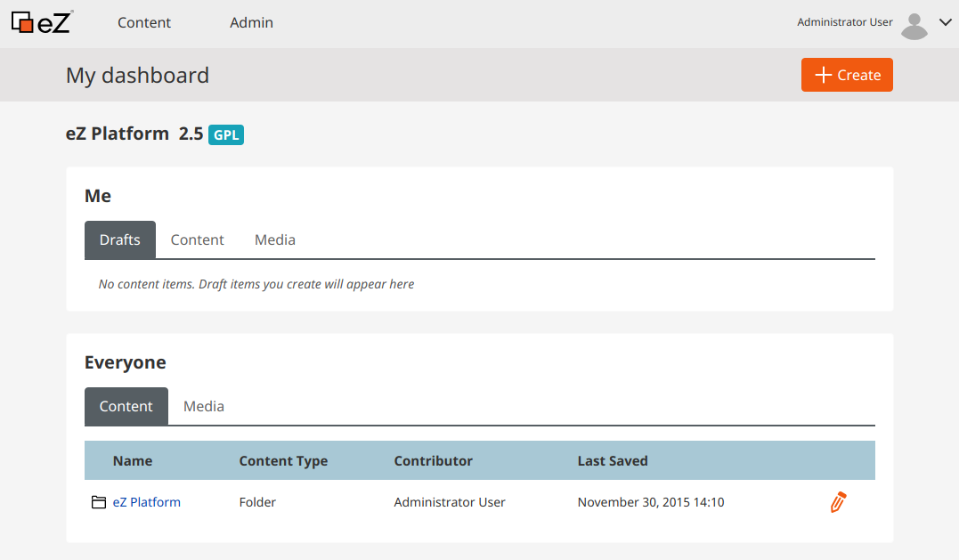Click the folder icon beside eZ Platform
The image size is (959, 560).
[x=99, y=501]
